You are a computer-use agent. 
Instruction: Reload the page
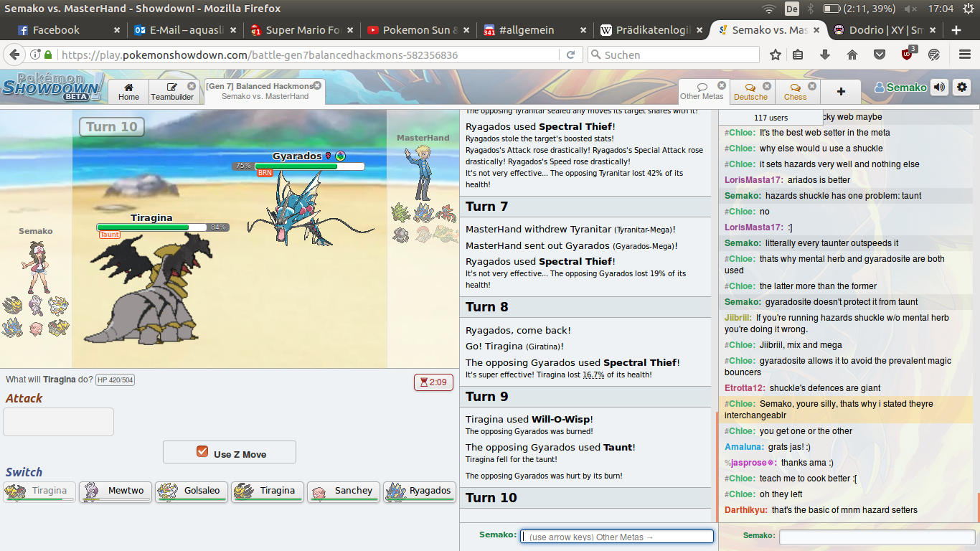[x=570, y=55]
